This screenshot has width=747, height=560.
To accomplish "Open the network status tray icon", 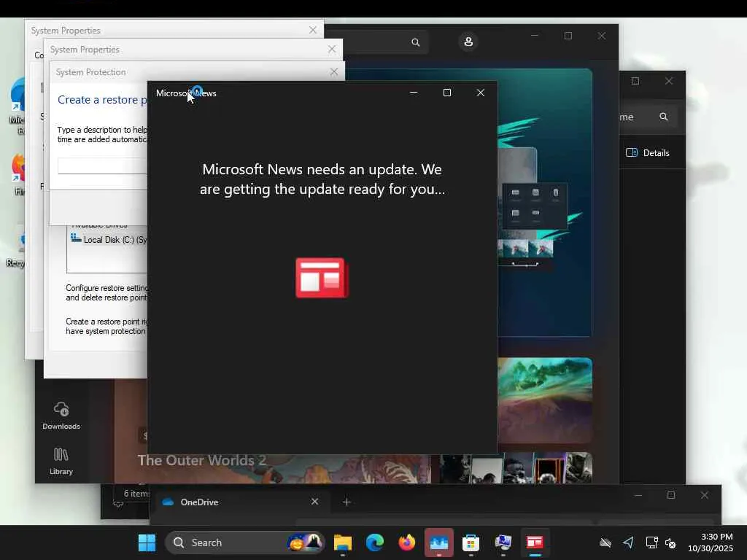I will tap(651, 542).
